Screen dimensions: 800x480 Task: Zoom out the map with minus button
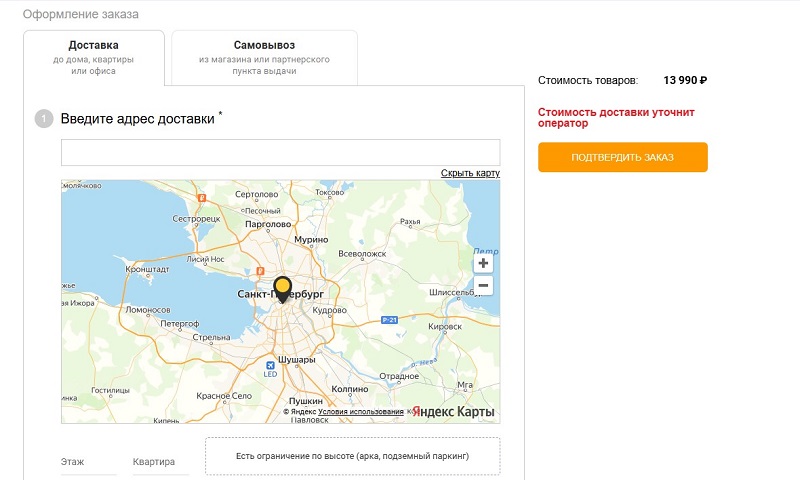click(x=483, y=285)
